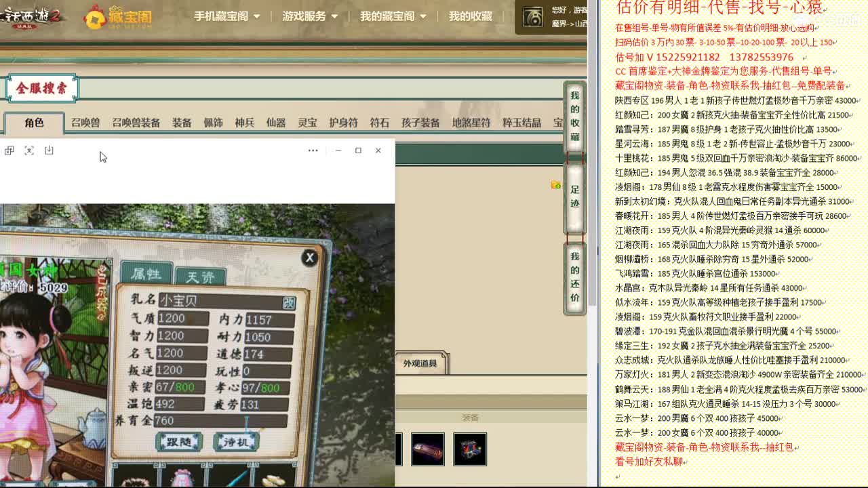The width and height of the screenshot is (868, 488).
Task: Click the 耐力 value 1050
Action: (x=269, y=336)
